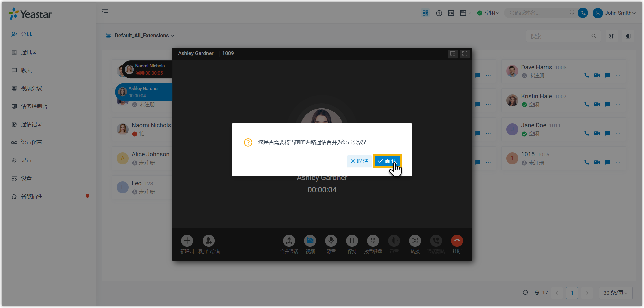Toggle mute microphone in call
The height and width of the screenshot is (308, 644).
click(x=331, y=241)
